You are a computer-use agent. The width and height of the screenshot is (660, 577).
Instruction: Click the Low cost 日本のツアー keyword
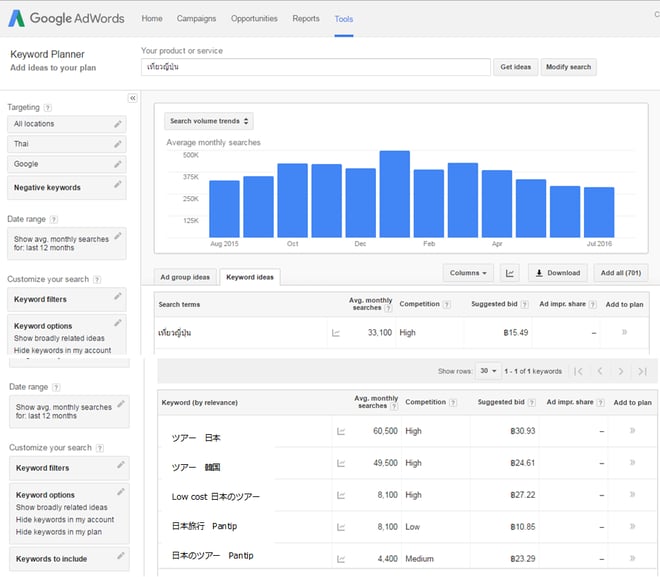coord(216,497)
